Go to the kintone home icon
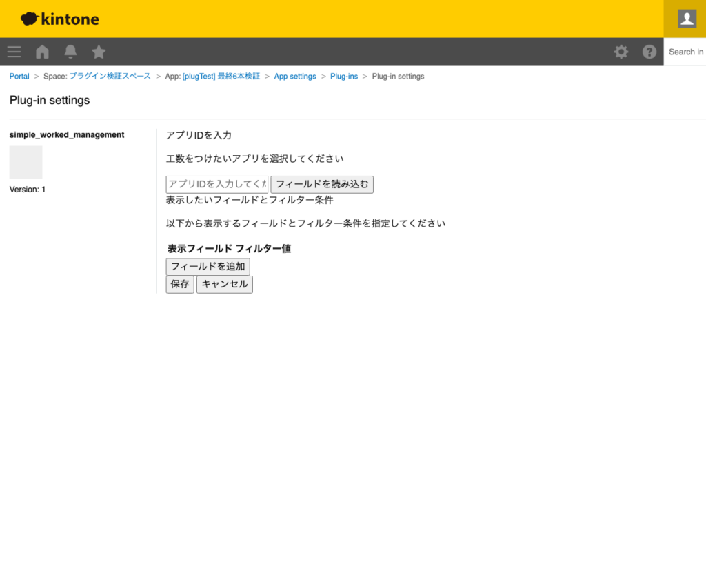Screen dimensions: 706x588 pyautogui.click(x=41, y=52)
